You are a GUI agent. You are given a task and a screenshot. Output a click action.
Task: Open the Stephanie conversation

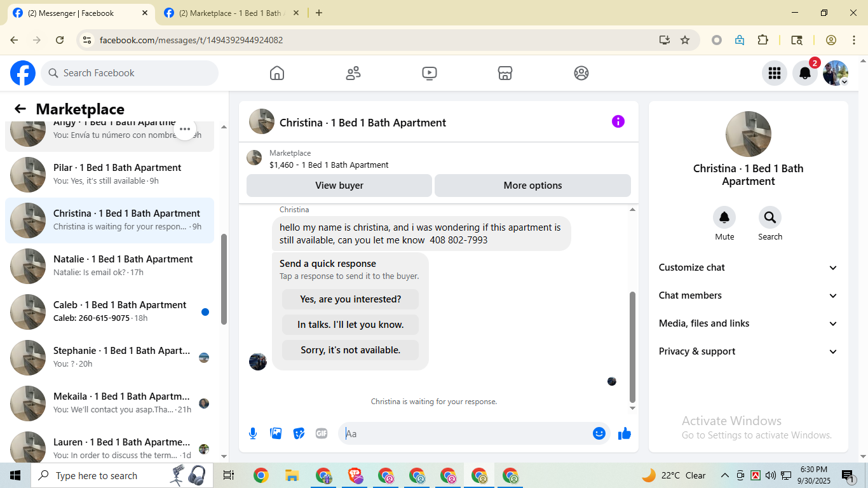point(109,358)
